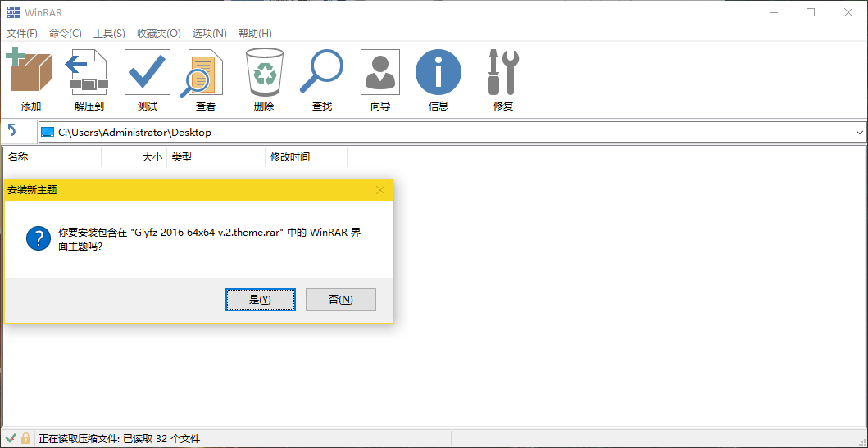Click the View (查看) toolbar icon
Image resolution: width=868 pixels, height=448 pixels.
[202, 73]
